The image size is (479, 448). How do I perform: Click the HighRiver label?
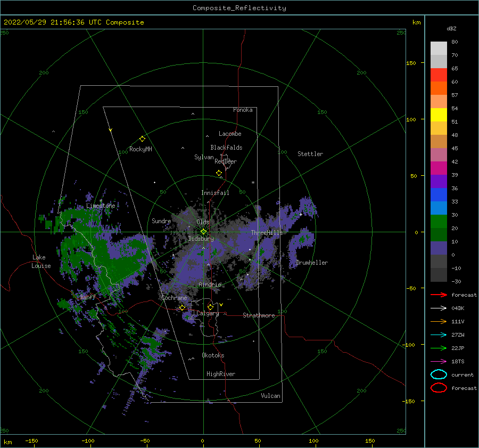pyautogui.click(x=221, y=374)
